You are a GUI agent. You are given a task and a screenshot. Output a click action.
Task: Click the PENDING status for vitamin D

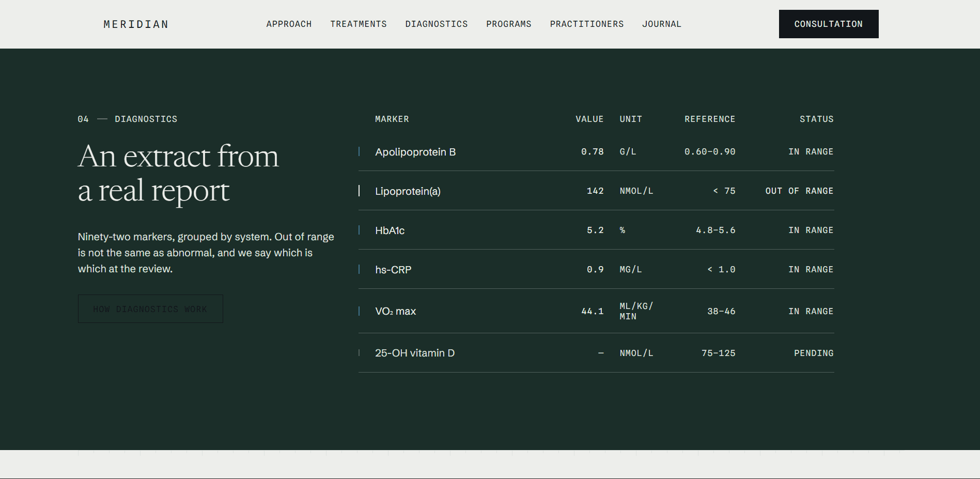(x=814, y=353)
